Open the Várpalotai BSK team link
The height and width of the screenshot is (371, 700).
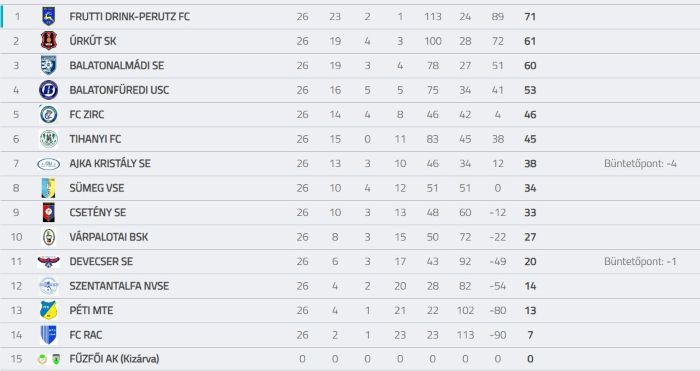108,237
